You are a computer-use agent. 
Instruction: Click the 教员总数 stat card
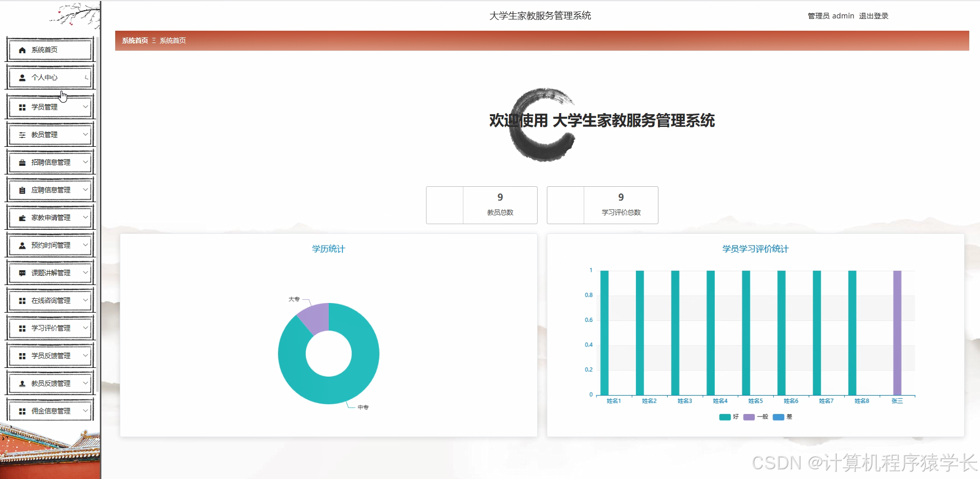[x=481, y=205]
